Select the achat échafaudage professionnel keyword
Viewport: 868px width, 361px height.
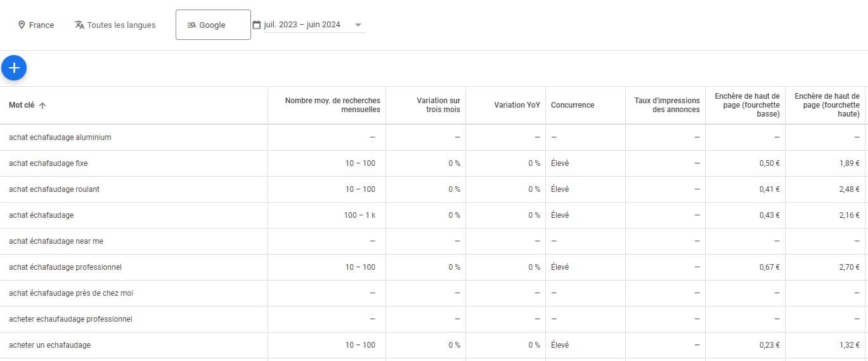tap(65, 267)
